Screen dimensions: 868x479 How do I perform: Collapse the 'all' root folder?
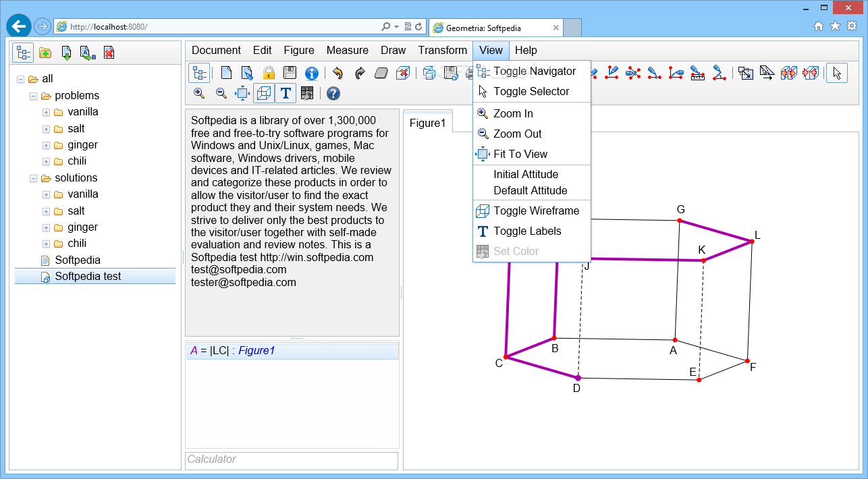pos(20,79)
